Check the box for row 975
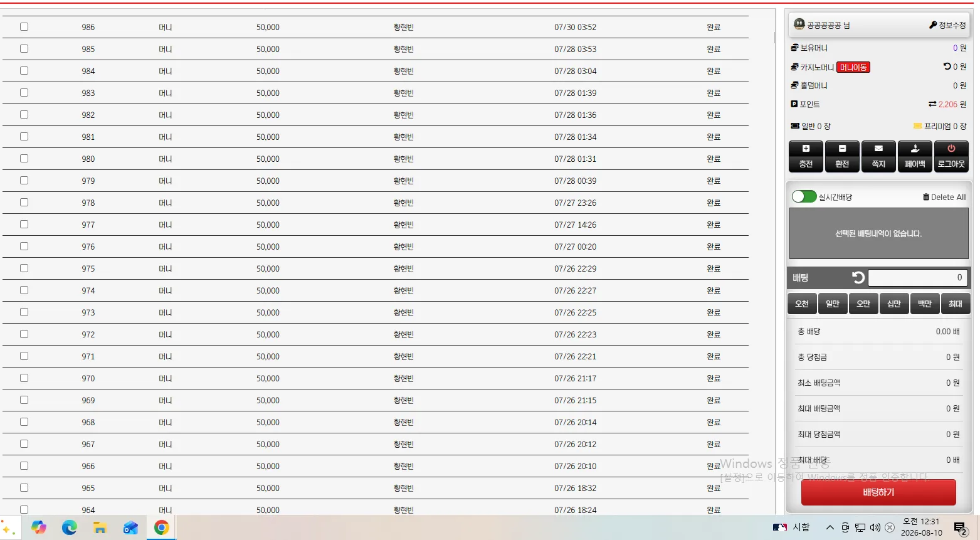The height and width of the screenshot is (540, 980). click(x=24, y=268)
